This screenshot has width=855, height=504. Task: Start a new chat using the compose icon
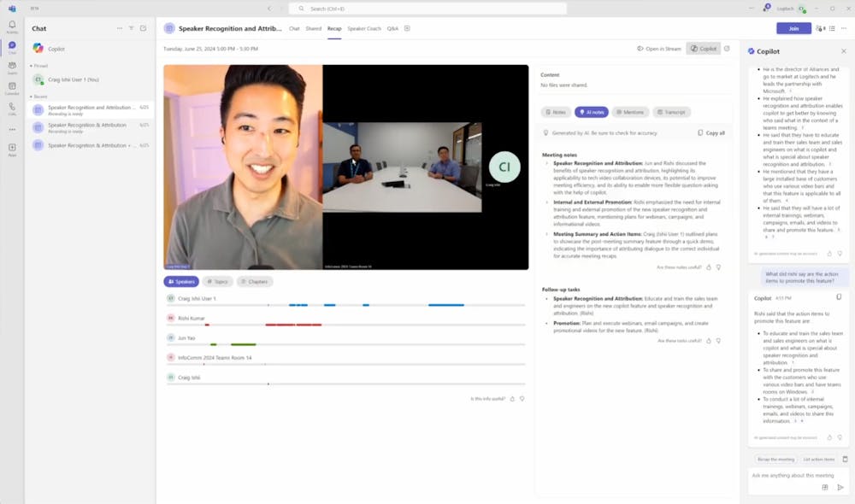coord(141,28)
